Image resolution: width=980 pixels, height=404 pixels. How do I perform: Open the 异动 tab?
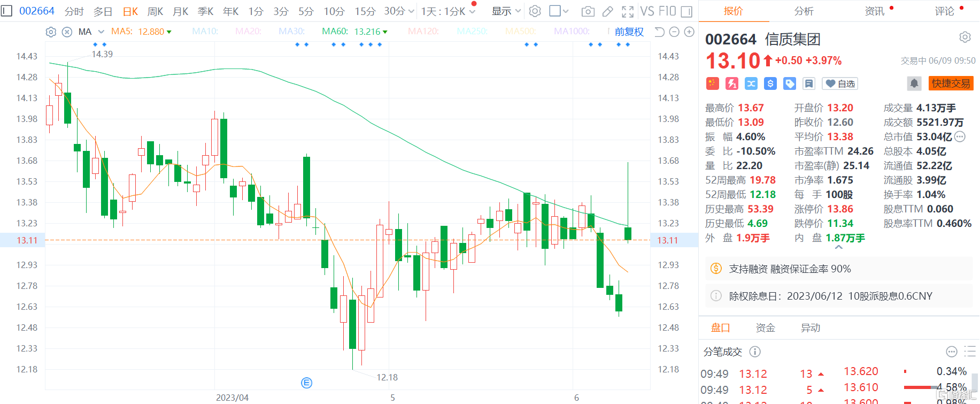tap(811, 327)
